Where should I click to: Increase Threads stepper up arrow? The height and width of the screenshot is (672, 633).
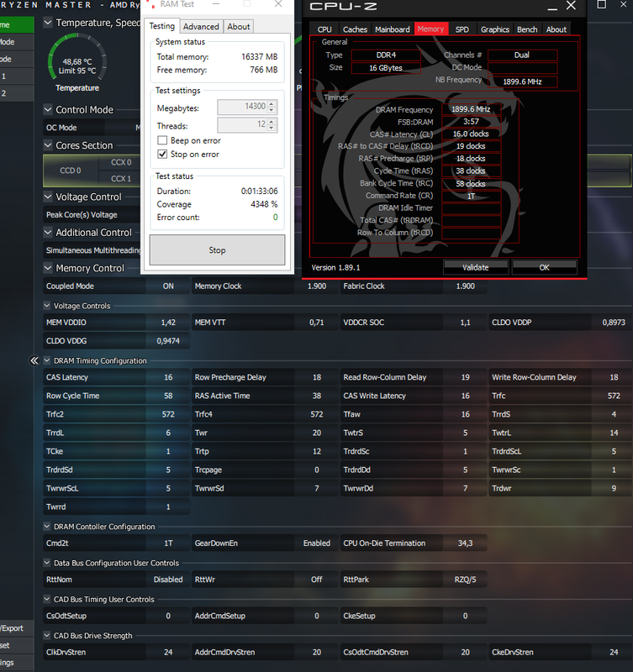tap(272, 122)
